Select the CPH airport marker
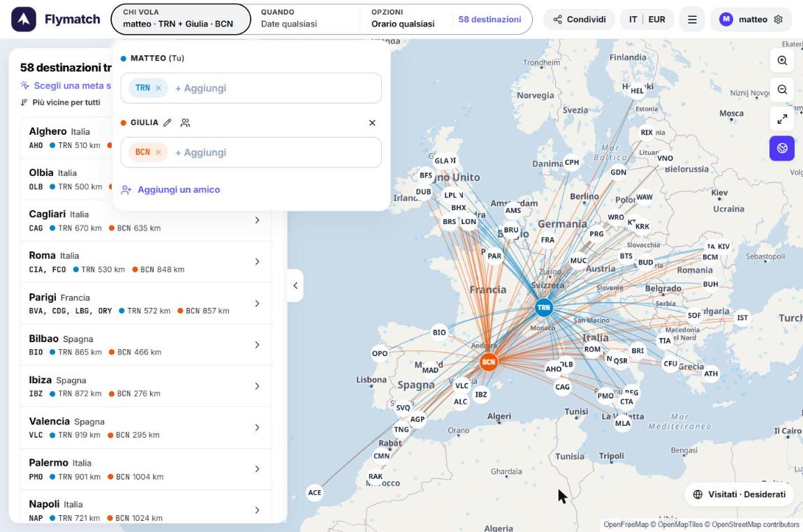 571,162
